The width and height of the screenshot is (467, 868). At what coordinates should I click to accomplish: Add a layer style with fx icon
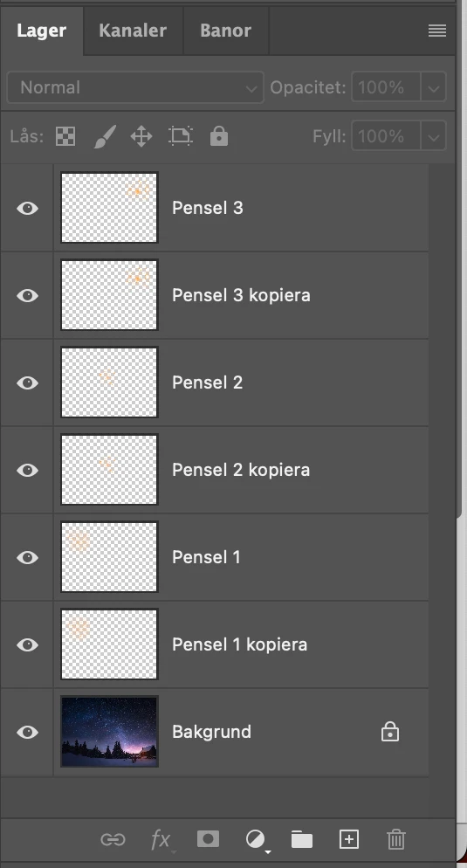(161, 840)
